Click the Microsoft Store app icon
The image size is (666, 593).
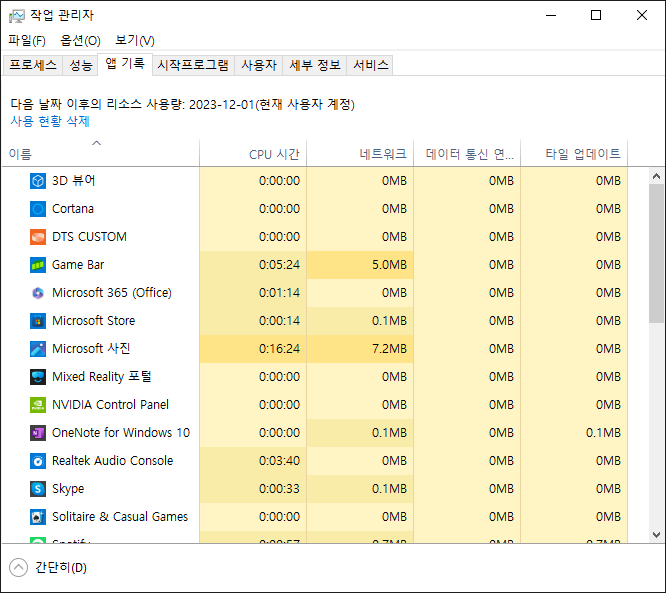tap(38, 321)
